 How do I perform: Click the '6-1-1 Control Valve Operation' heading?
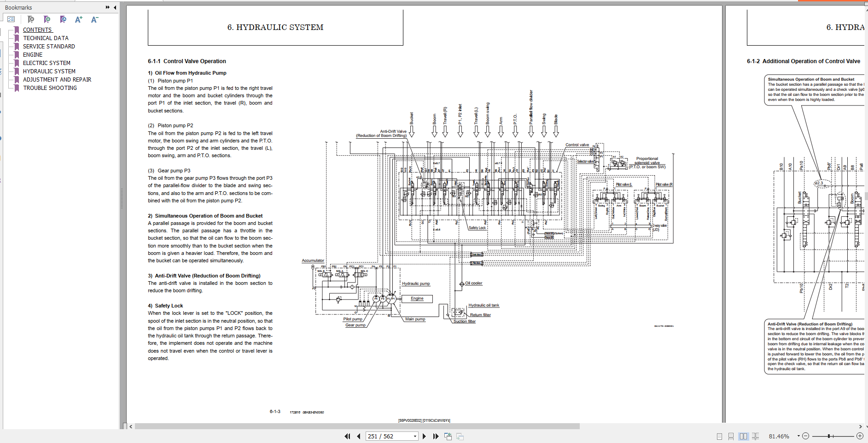pos(187,61)
